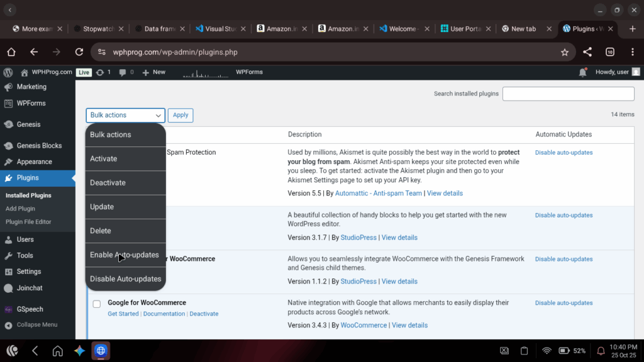Expand the Bulk actions dropdown
Image resolution: width=644 pixels, height=362 pixels.
(x=125, y=115)
